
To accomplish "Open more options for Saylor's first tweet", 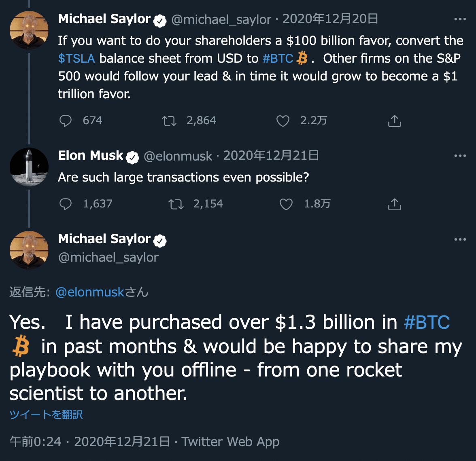I will (x=460, y=19).
